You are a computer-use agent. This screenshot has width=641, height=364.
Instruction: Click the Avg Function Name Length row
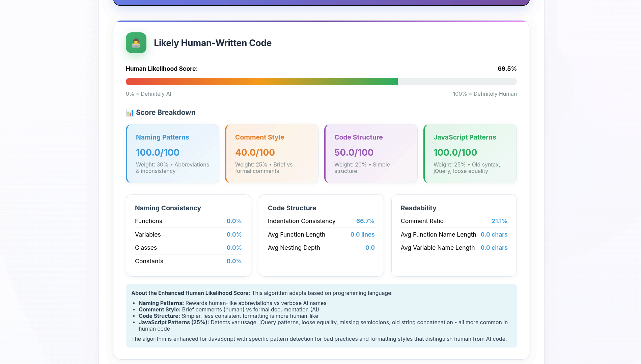(x=454, y=235)
